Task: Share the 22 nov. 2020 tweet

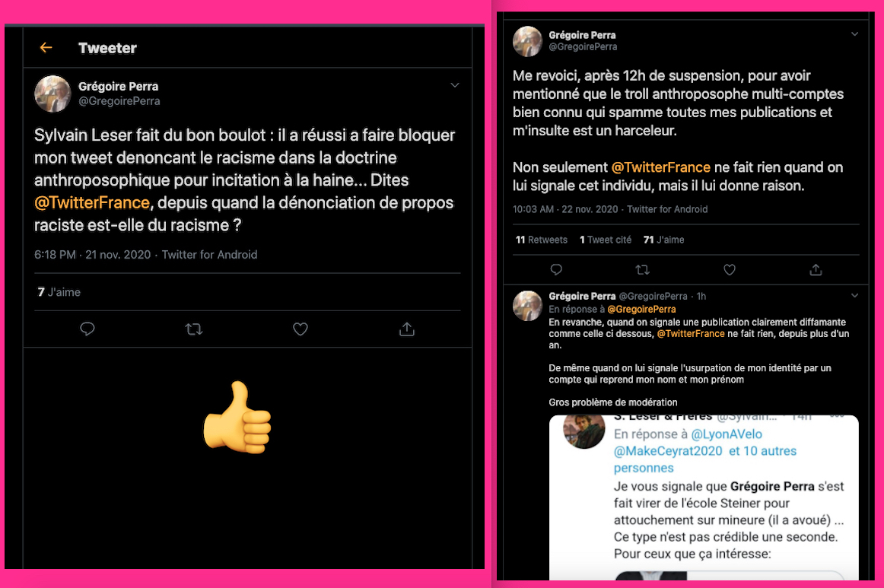Action: point(816,270)
